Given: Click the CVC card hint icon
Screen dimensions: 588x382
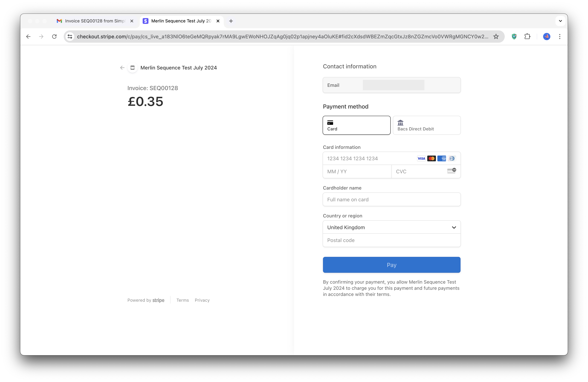Looking at the screenshot, I should (452, 171).
